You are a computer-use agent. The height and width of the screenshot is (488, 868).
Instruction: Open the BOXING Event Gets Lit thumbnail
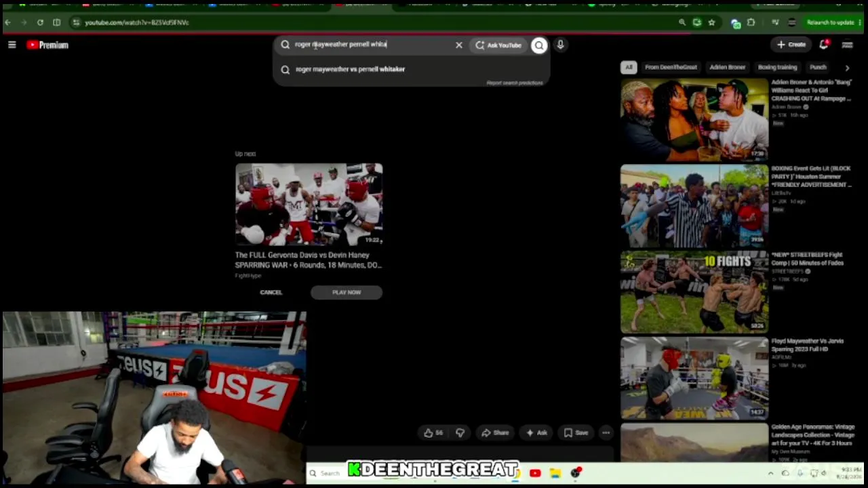(694, 207)
